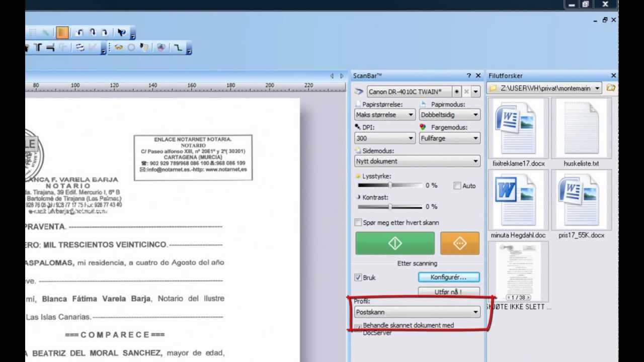Start scanning with the green scan button
Viewport: 644px width, 362px height.
(x=395, y=243)
